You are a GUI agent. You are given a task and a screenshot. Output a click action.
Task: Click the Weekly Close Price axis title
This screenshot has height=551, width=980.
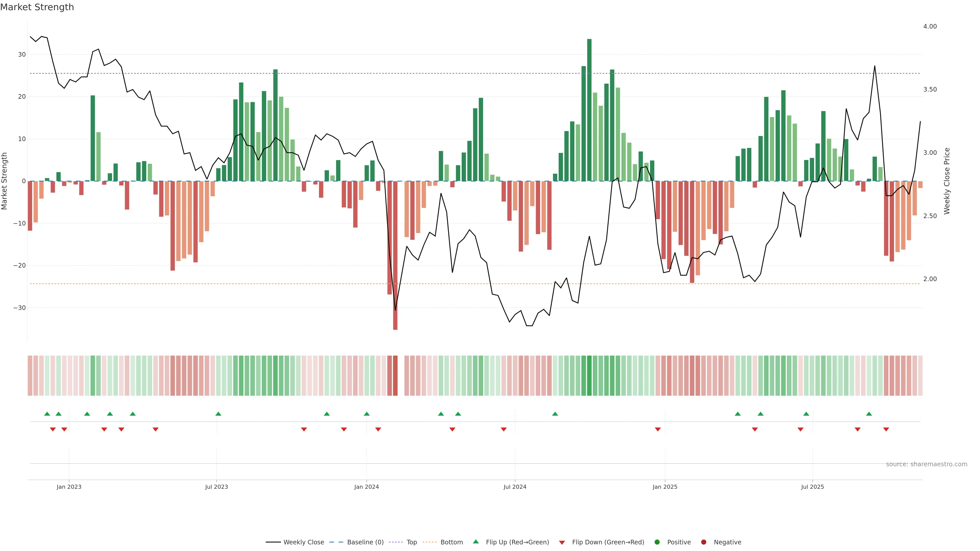click(x=947, y=181)
